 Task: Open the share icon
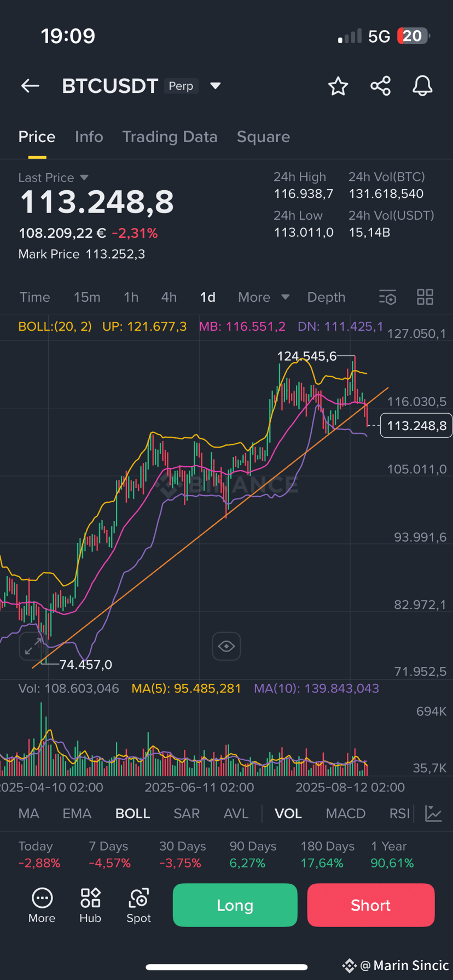[380, 86]
